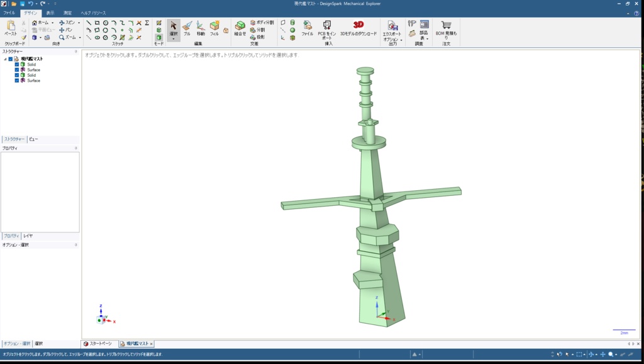Insert a sphere with the sphere icon
The width and height of the screenshot is (644, 364).
pos(292,30)
